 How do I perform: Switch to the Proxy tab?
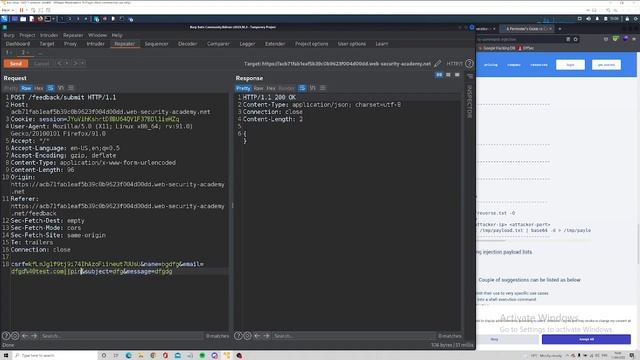pyautogui.click(x=70, y=44)
